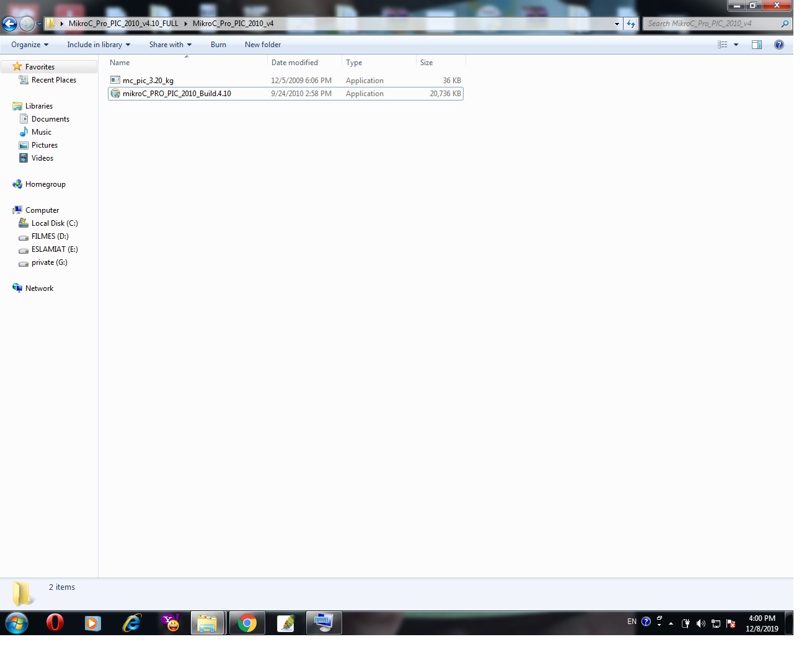Screen dimensions: 812x660
Task: Click the search magnifier icon
Action: pyautogui.click(x=785, y=24)
